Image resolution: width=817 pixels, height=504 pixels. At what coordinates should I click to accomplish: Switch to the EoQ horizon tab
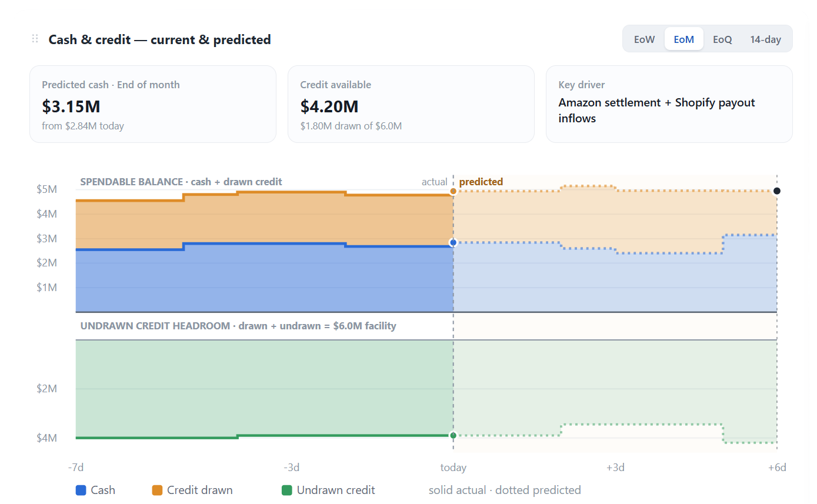[722, 39]
